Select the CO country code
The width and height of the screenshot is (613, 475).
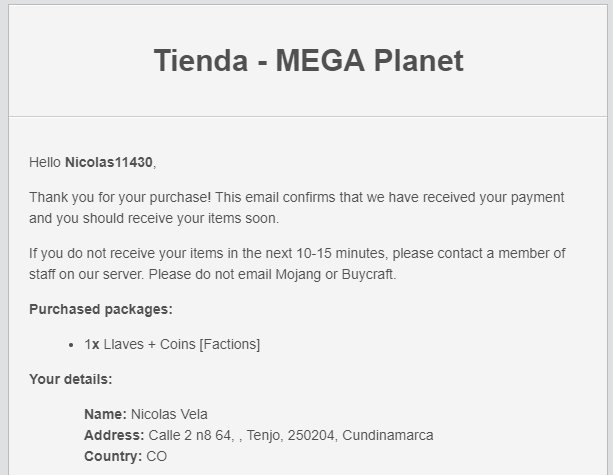coord(157,457)
